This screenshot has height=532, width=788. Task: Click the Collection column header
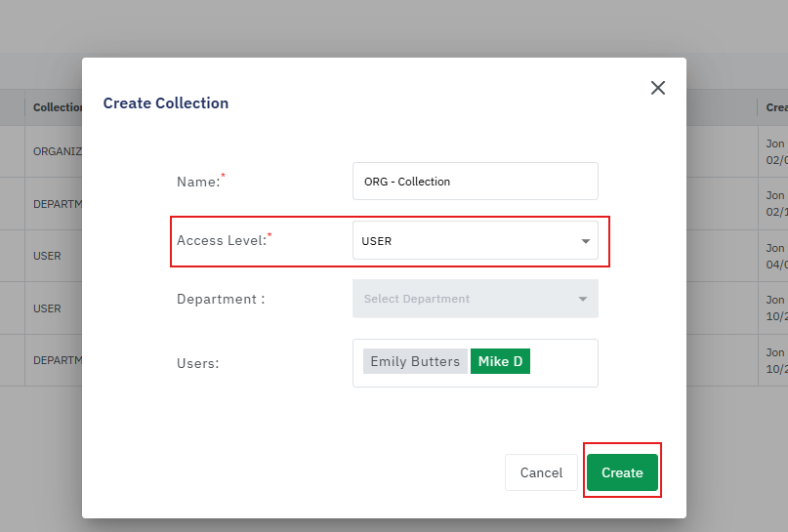57,107
